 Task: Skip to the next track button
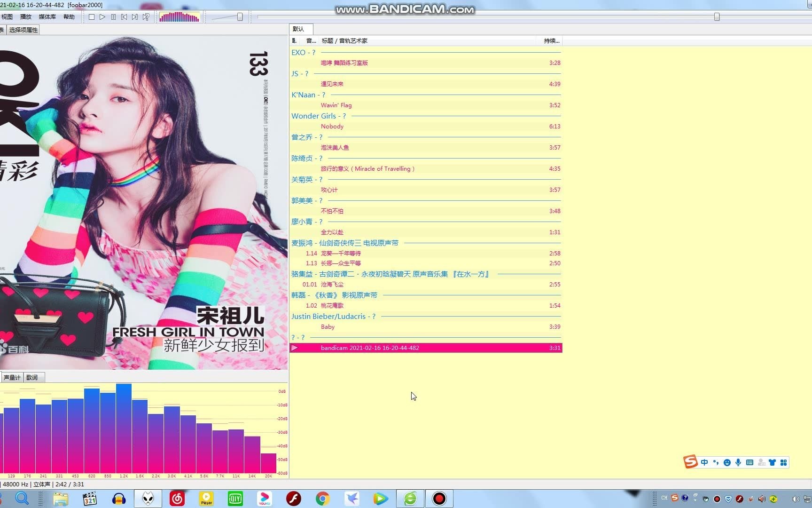pos(135,17)
